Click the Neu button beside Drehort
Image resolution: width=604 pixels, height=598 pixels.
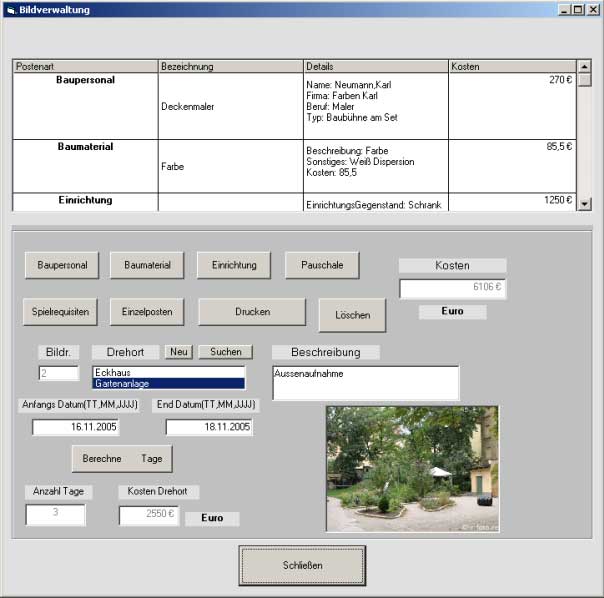(x=179, y=352)
